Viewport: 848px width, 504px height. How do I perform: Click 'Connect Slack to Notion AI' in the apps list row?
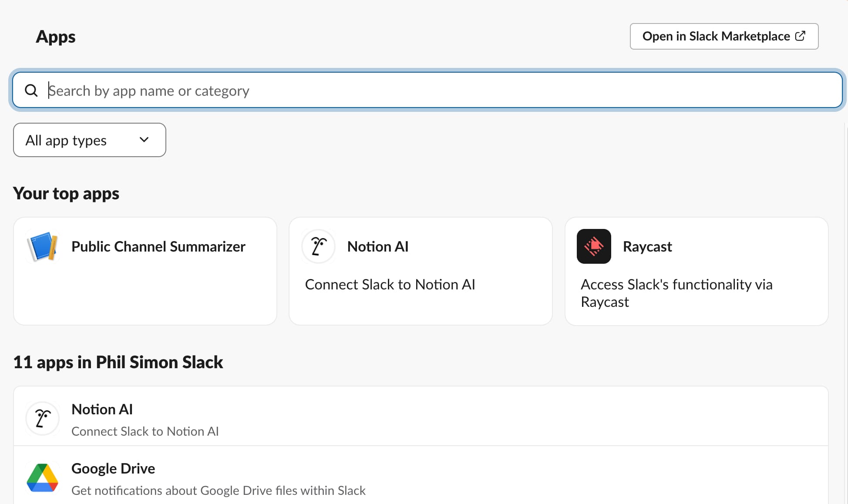click(x=145, y=431)
